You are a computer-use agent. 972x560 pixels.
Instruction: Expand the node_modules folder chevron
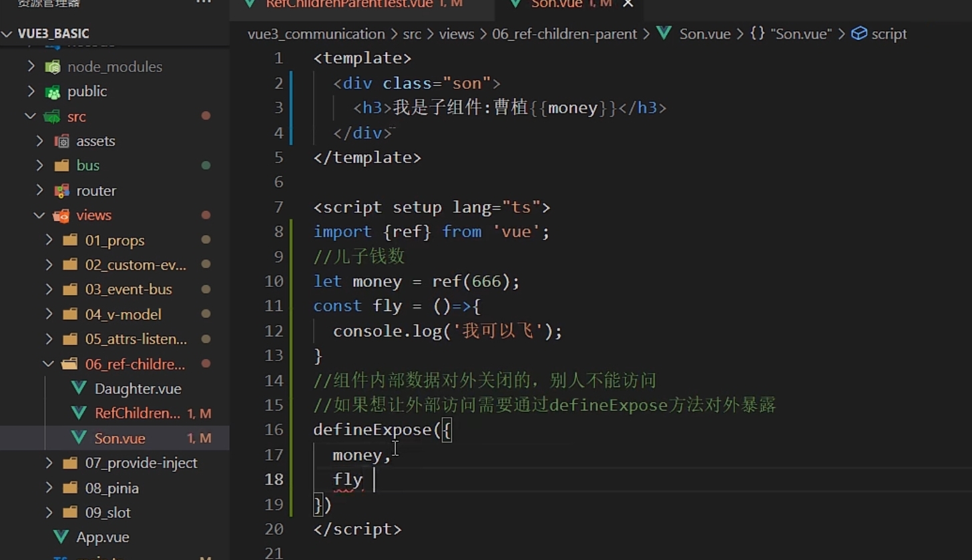pyautogui.click(x=31, y=67)
